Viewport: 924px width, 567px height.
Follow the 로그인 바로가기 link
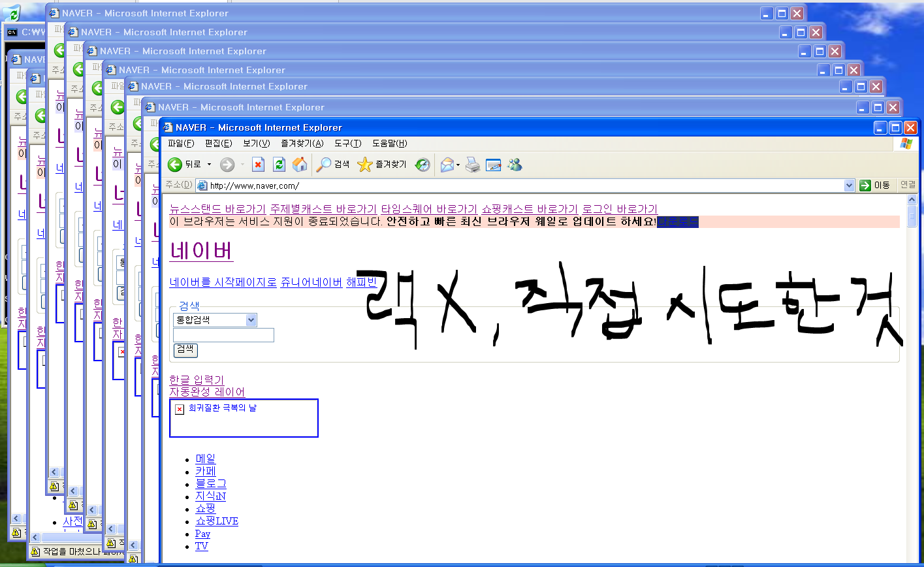click(x=620, y=209)
